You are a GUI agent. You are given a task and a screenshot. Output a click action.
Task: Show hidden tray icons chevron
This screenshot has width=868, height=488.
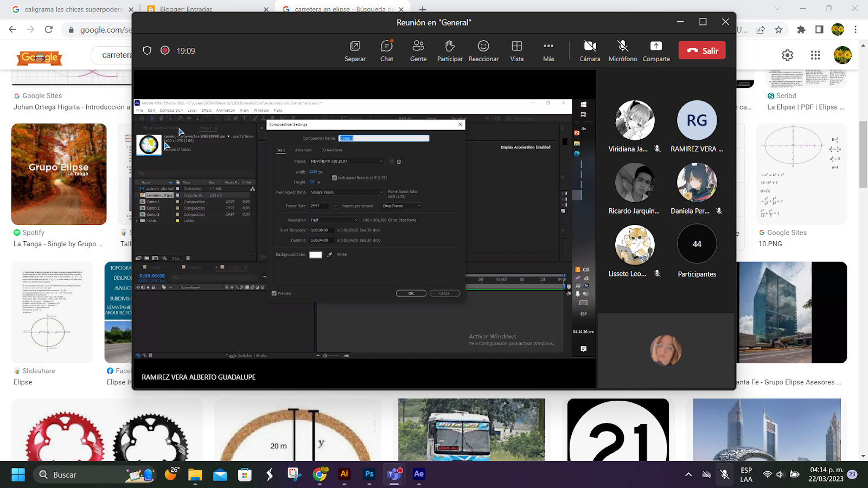click(x=688, y=474)
